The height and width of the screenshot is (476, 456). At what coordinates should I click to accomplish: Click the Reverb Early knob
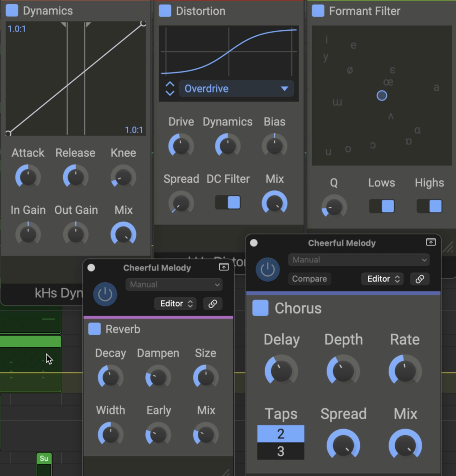158,435
